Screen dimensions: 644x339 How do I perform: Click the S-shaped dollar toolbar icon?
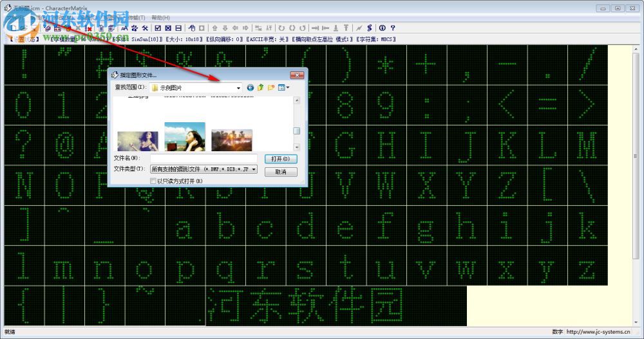370,28
